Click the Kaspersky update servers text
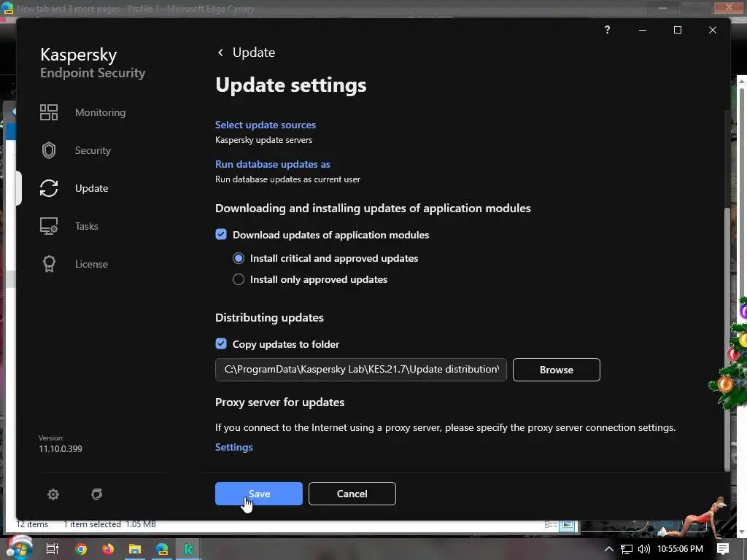747x560 pixels. coord(263,140)
